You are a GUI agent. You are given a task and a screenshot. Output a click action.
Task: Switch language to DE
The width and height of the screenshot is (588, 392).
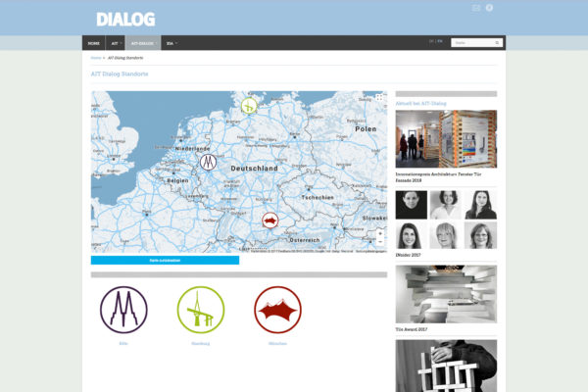pos(431,41)
